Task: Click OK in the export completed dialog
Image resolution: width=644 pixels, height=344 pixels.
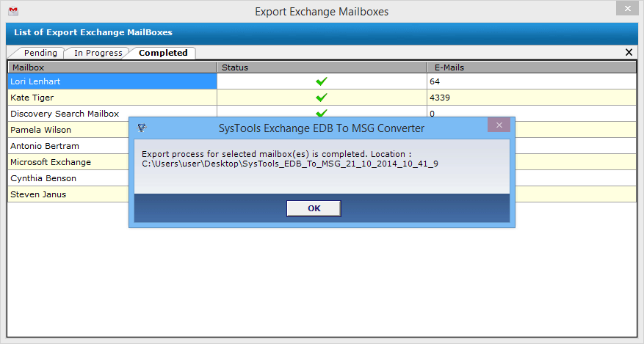Action: [314, 208]
